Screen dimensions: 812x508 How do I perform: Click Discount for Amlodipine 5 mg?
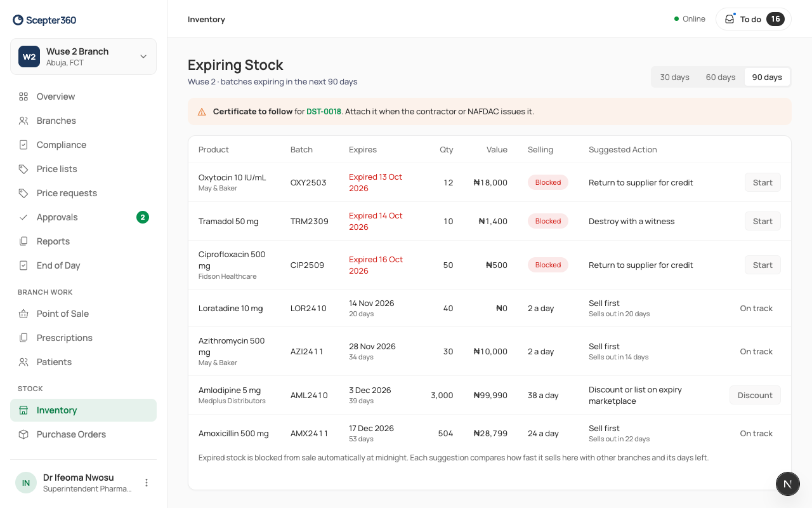(x=755, y=395)
